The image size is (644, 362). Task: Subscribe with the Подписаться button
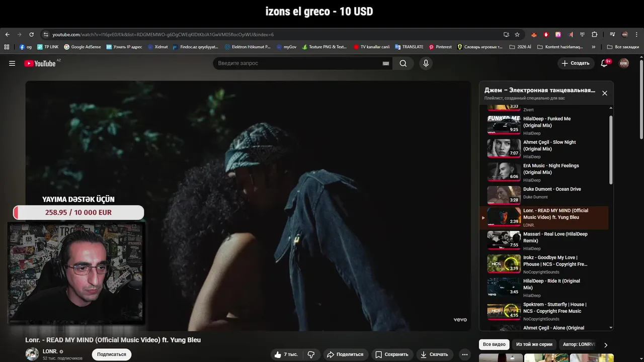click(x=112, y=354)
